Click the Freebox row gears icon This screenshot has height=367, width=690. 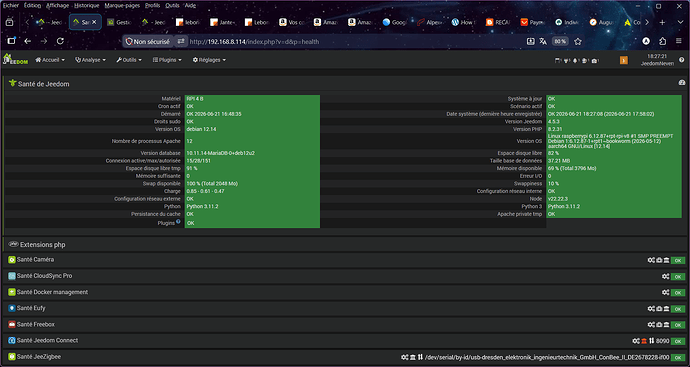pyautogui.click(x=651, y=325)
